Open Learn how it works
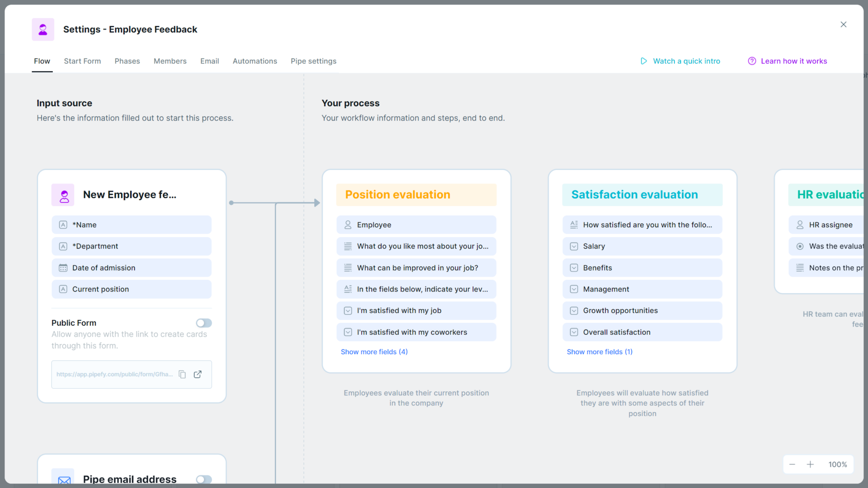The width and height of the screenshot is (868, 488). [794, 61]
